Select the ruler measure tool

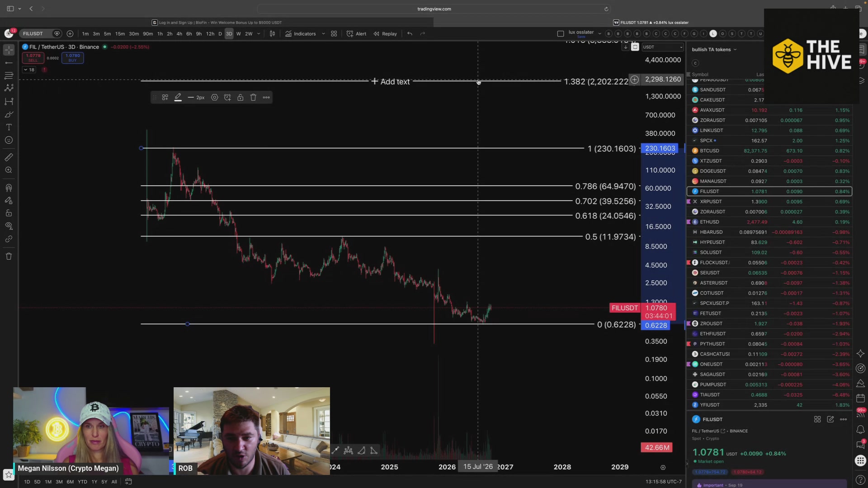9,157
